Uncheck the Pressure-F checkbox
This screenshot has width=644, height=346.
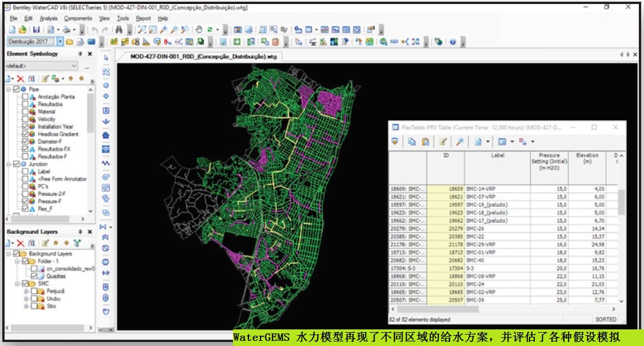pyautogui.click(x=25, y=201)
